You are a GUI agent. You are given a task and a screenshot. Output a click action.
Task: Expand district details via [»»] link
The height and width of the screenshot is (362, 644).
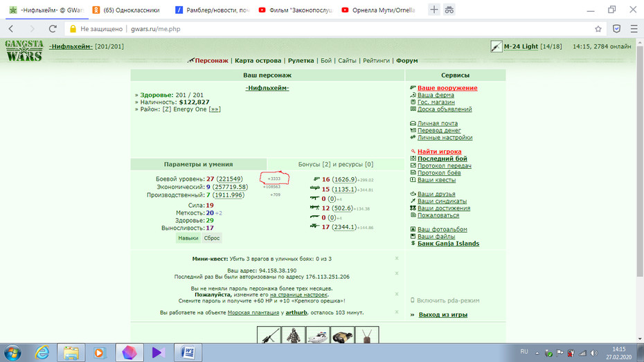click(215, 109)
